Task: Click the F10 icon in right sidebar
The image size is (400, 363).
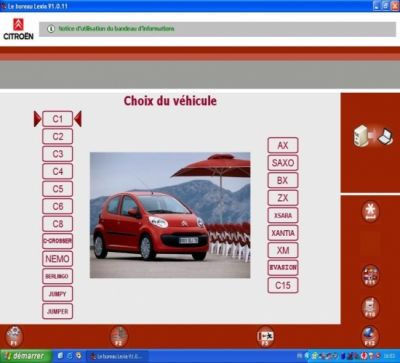Action: click(370, 307)
